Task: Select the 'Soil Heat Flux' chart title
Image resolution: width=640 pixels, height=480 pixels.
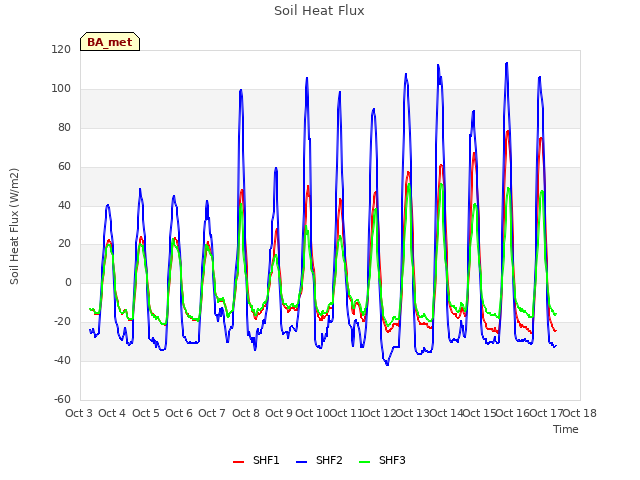Action: click(319, 11)
